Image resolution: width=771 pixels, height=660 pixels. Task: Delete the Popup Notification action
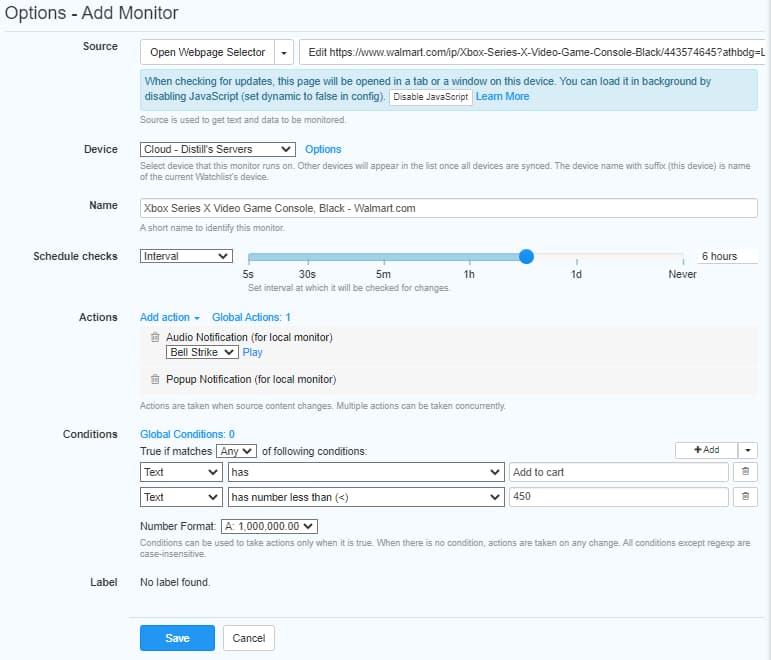[x=155, y=380]
